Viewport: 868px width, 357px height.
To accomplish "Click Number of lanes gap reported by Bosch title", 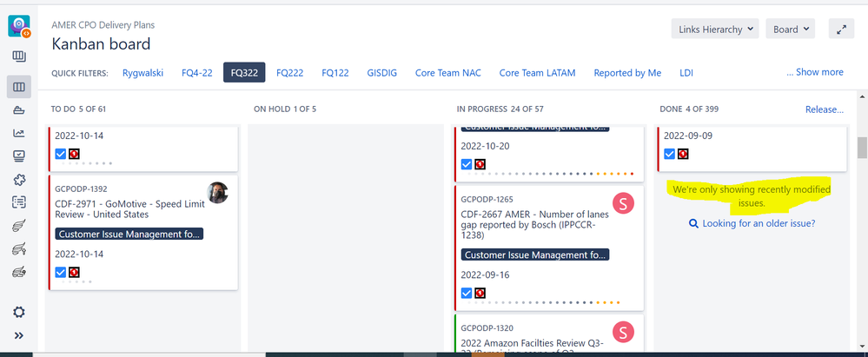I will pyautogui.click(x=534, y=225).
